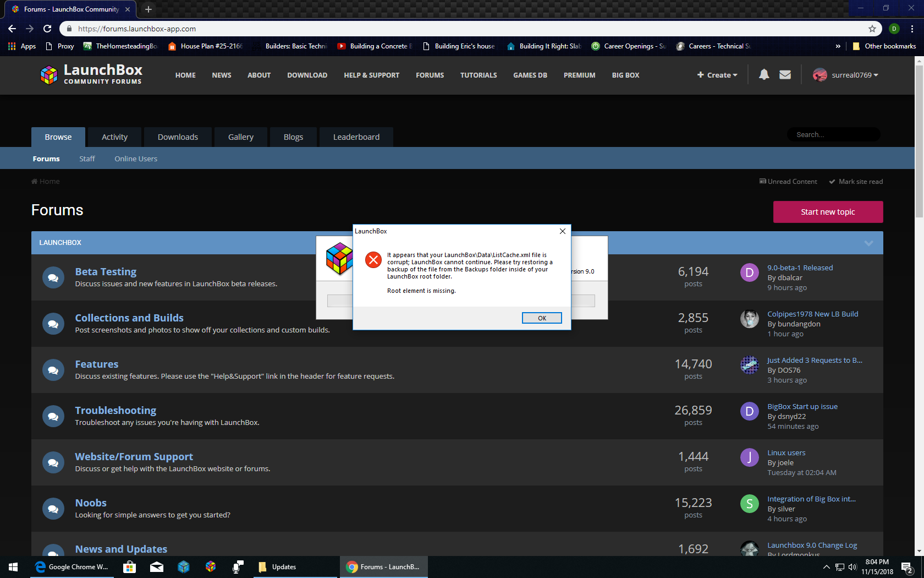The height and width of the screenshot is (578, 924).
Task: Open the Unread Content link
Action: pos(788,182)
